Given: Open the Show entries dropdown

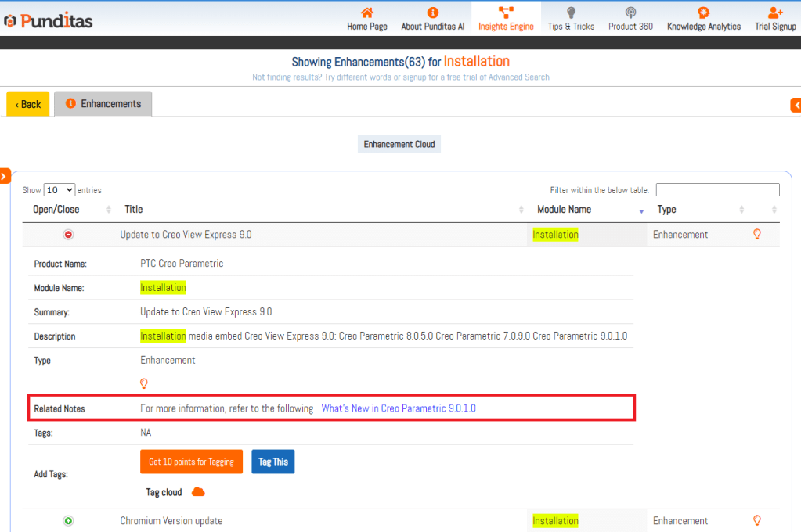Looking at the screenshot, I should pos(60,190).
